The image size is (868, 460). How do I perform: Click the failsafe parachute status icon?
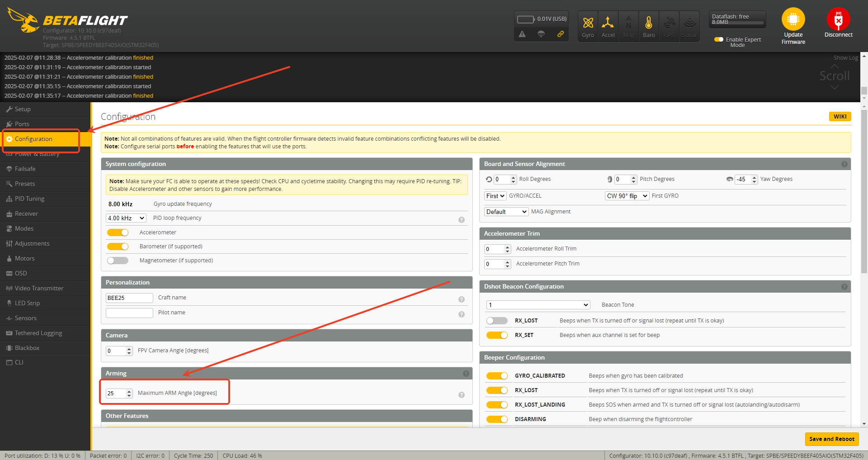pos(541,34)
